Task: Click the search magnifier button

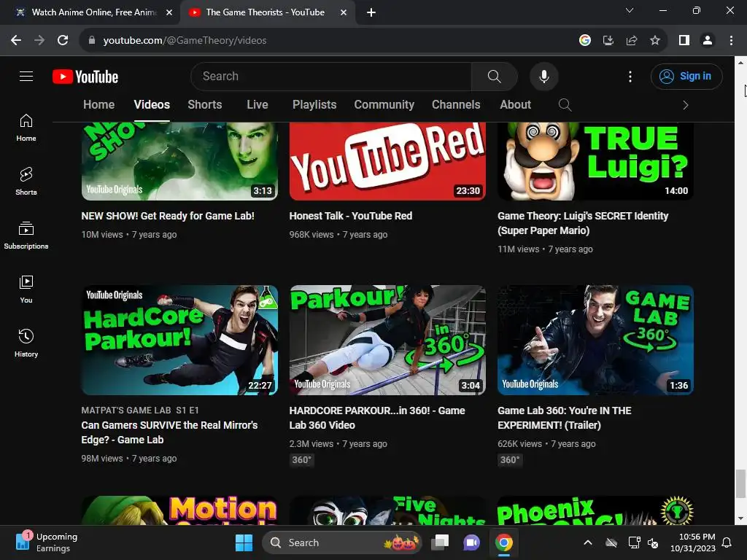Action: [494, 76]
